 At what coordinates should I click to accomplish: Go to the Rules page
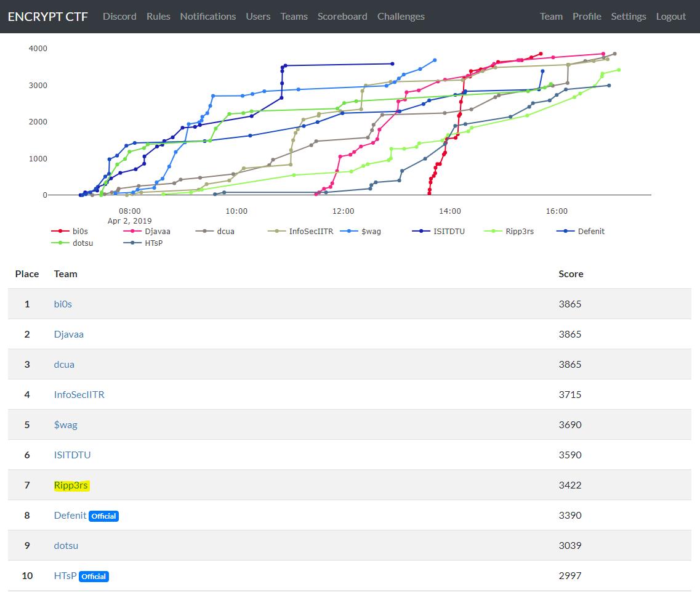(x=158, y=17)
